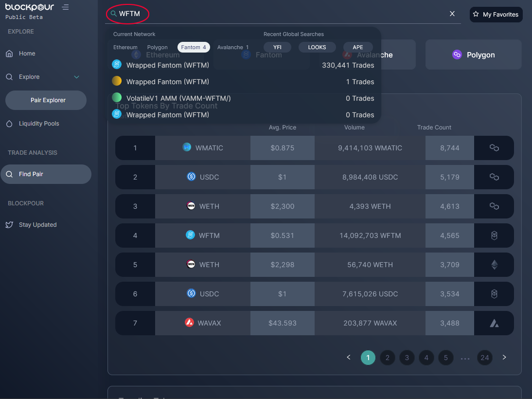
Task: Click the 14,092,703 WFTM volume cell
Action: 370,236
